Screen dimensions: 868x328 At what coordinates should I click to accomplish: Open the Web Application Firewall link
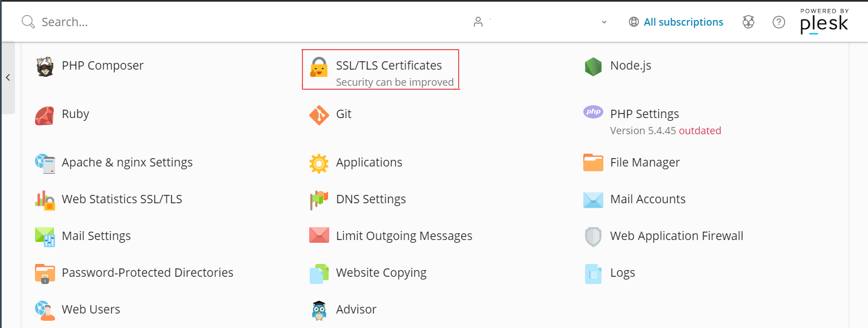(677, 236)
